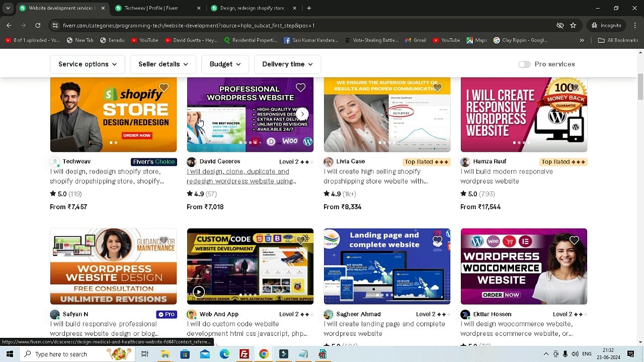Screen dimensions: 644x362
Task: Click Windows search box on taskbar
Action: coord(76,354)
